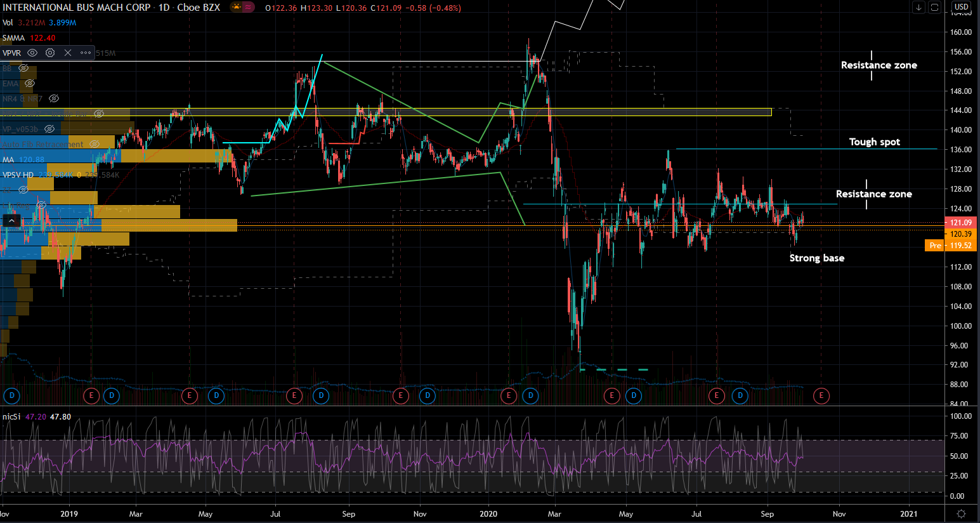Click the 136.00 price axis label
Viewport: 980px width, 523px height.
click(x=961, y=150)
